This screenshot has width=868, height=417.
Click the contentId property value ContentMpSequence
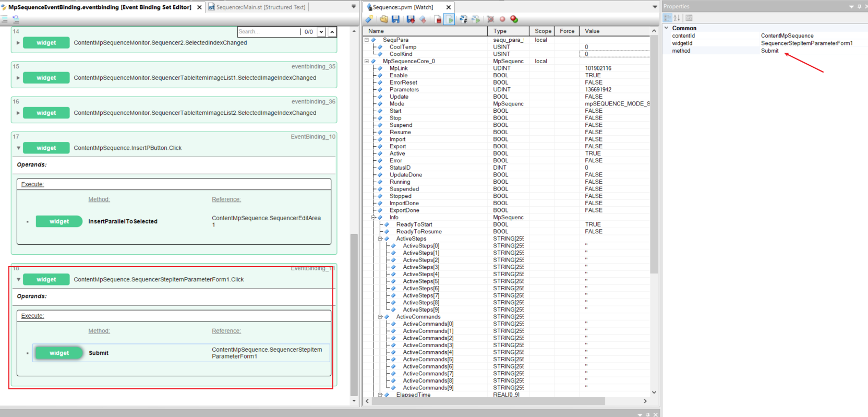(x=787, y=35)
